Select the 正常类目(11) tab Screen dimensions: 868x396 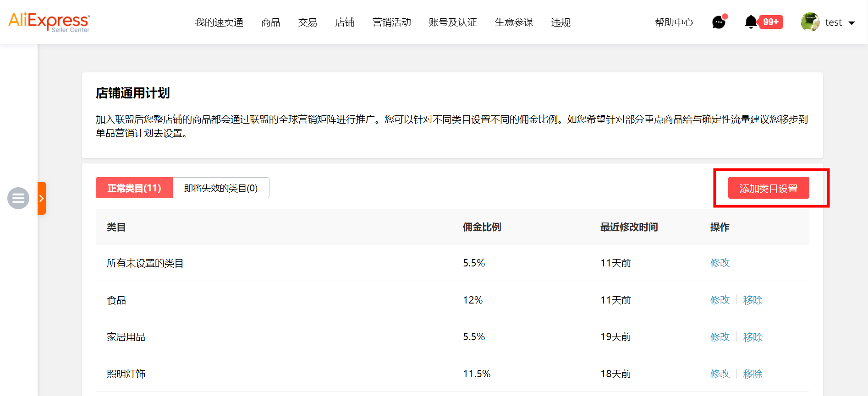pyautogui.click(x=134, y=188)
